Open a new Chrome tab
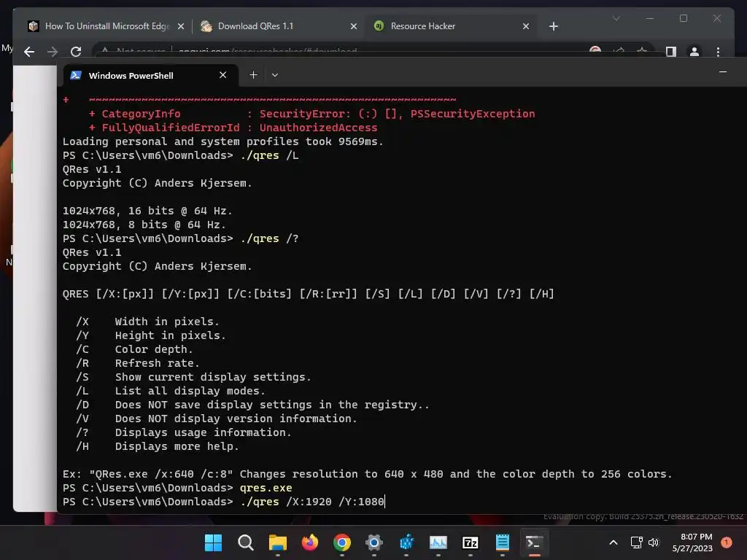The width and height of the screenshot is (747, 560). (553, 26)
